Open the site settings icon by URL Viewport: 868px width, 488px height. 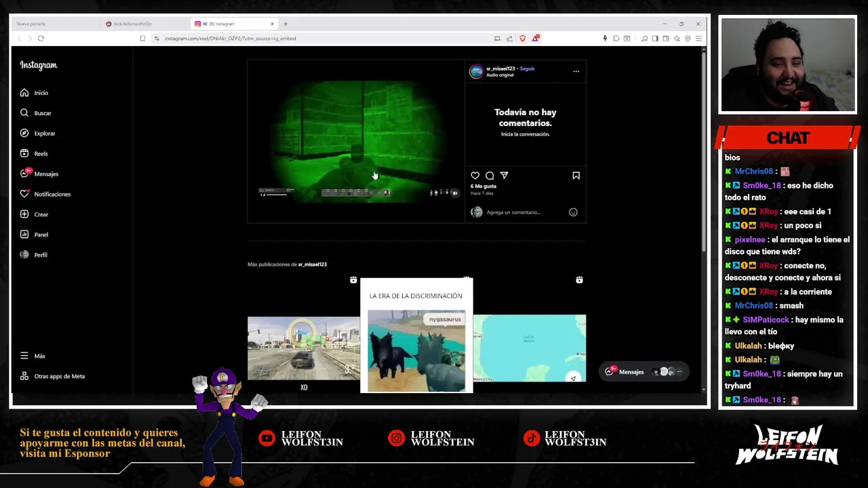coord(157,39)
